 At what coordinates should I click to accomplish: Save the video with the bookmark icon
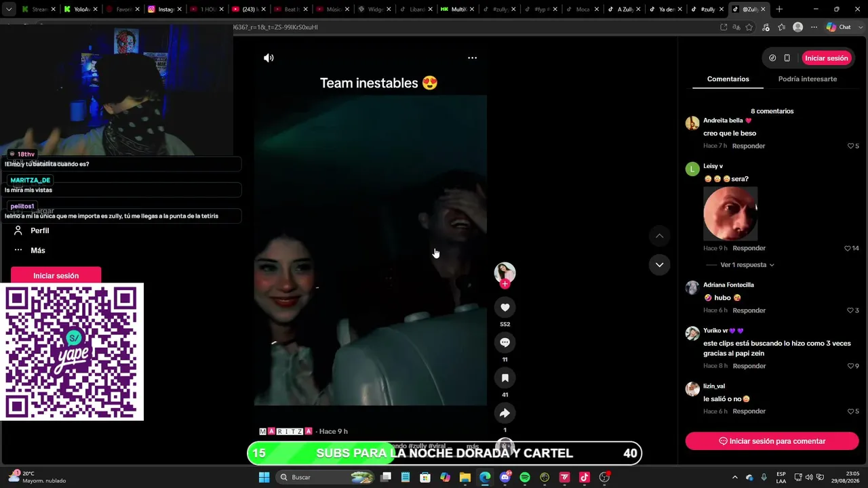(505, 378)
